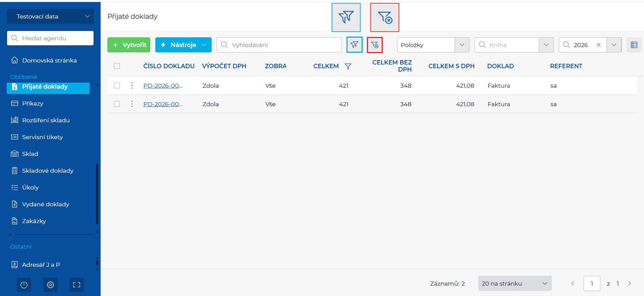Click the Adresář J a P contact icon
The image size is (644, 296).
pos(14,265)
